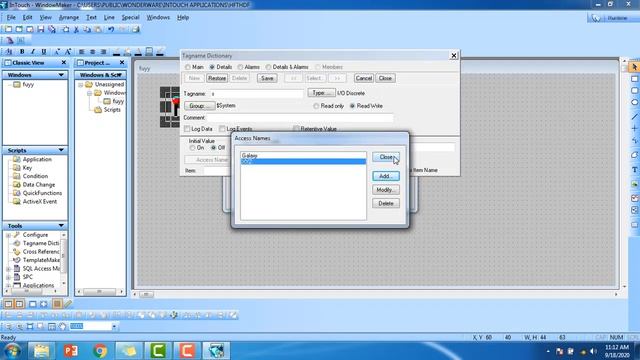Screen dimensions: 640x360
Task: Select the Rectangle drawing tool
Action: pos(634,79)
